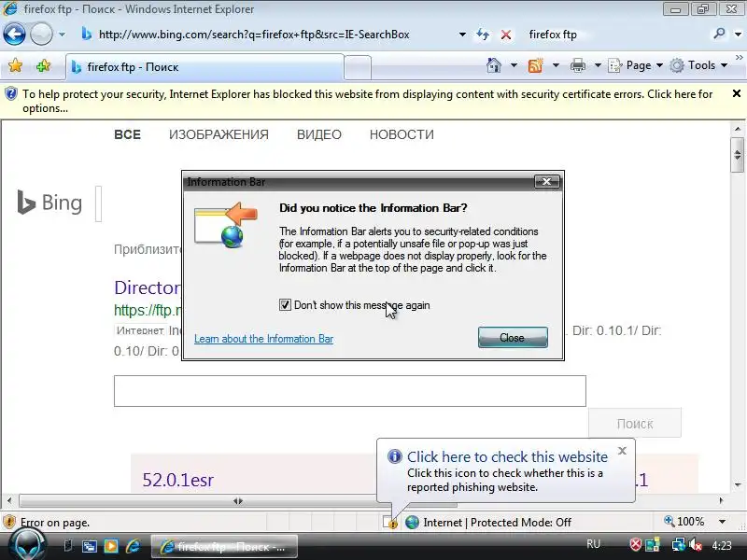Viewport: 747px width, 560px height.
Task: Click the horizontal scroll left arrow
Action: 9,501
